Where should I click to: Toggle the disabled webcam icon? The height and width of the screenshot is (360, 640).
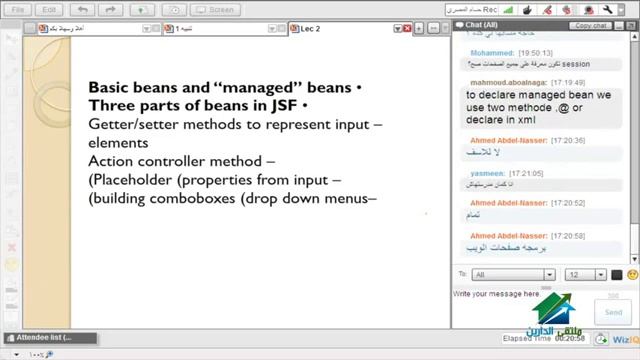click(588, 10)
